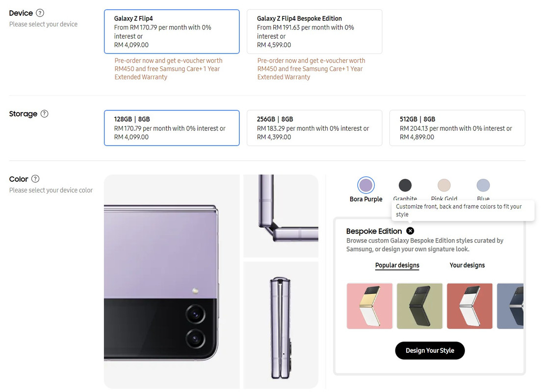Open the Storage help question mark icon
This screenshot has width=542, height=392.
pyautogui.click(x=45, y=114)
